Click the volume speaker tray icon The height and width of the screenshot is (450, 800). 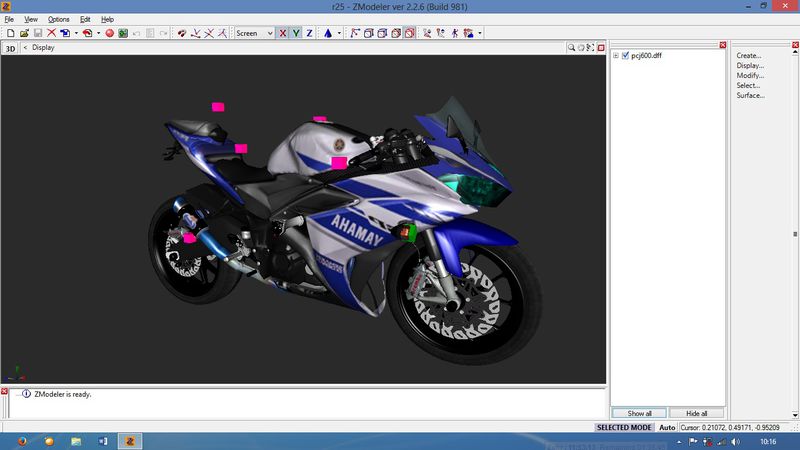pyautogui.click(x=735, y=442)
